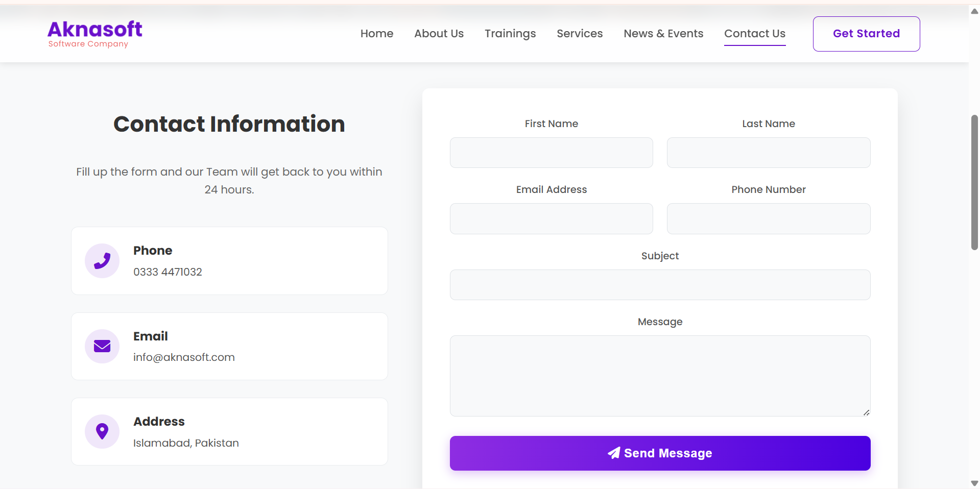Open the Services page
This screenshot has height=489, width=980.
[580, 33]
